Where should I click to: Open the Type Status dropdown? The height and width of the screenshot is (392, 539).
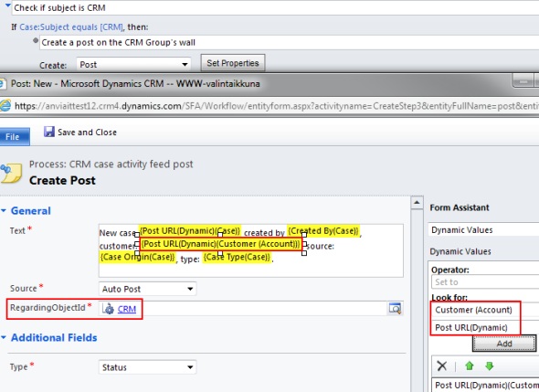pyautogui.click(x=147, y=367)
